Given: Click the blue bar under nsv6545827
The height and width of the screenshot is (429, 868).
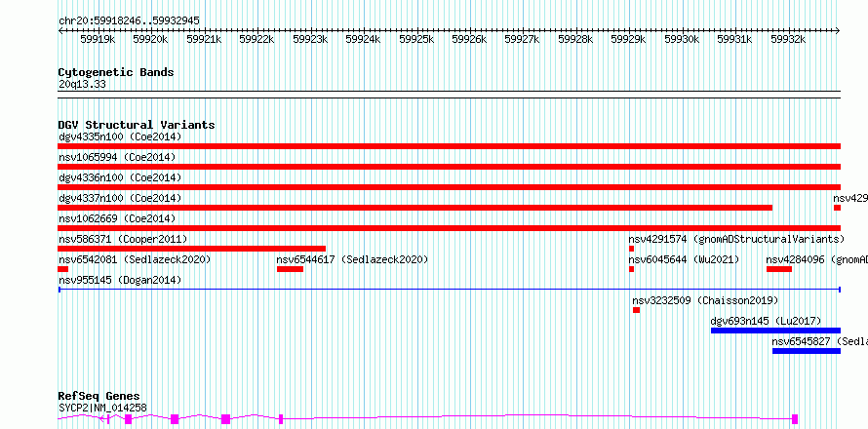Looking at the screenshot, I should [x=807, y=351].
